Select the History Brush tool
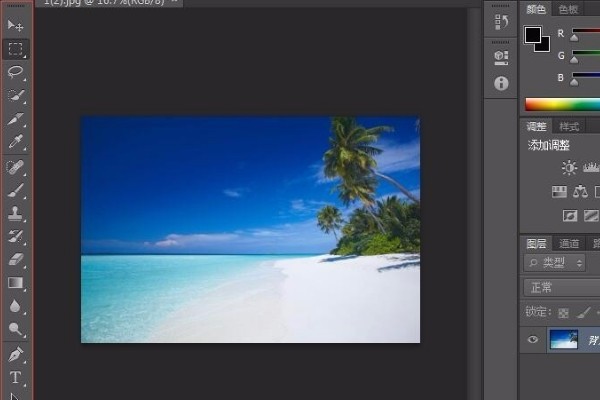The image size is (600, 400). coord(15,237)
